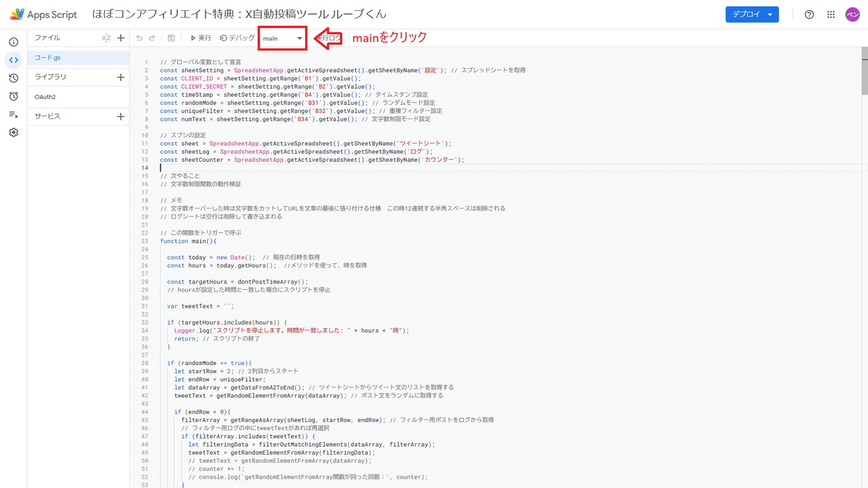Click the const randomMode code line

(x=297, y=103)
